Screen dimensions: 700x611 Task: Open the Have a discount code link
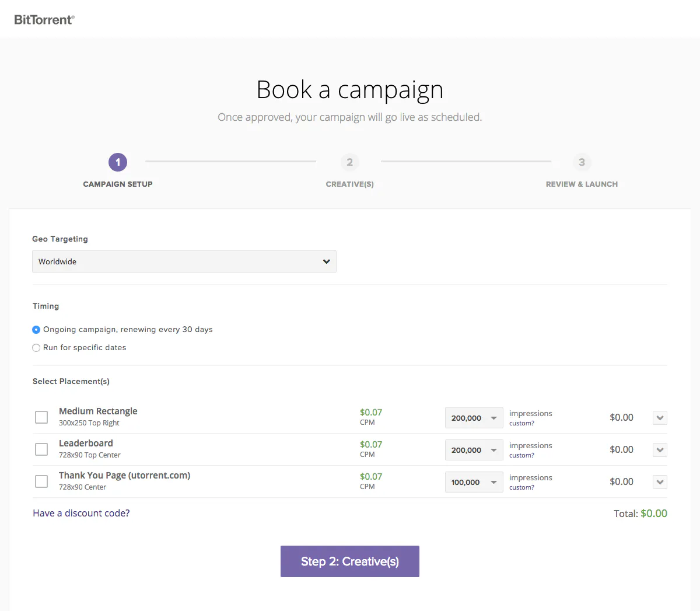point(81,513)
